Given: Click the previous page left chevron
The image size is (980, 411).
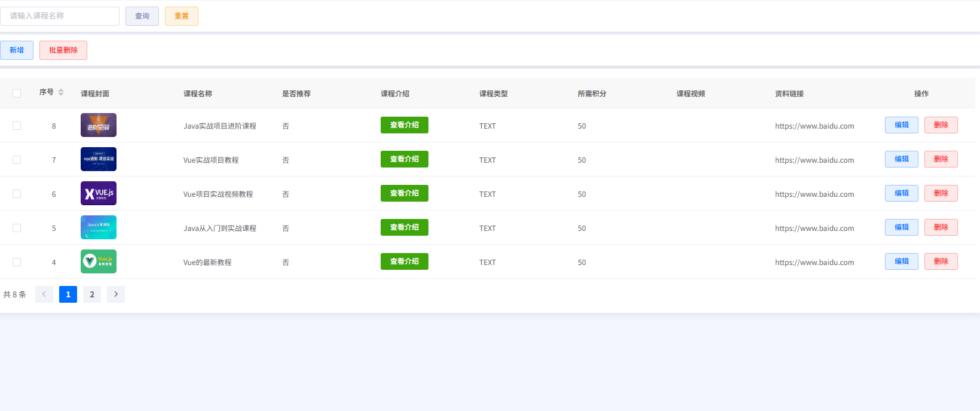Looking at the screenshot, I should [44, 294].
